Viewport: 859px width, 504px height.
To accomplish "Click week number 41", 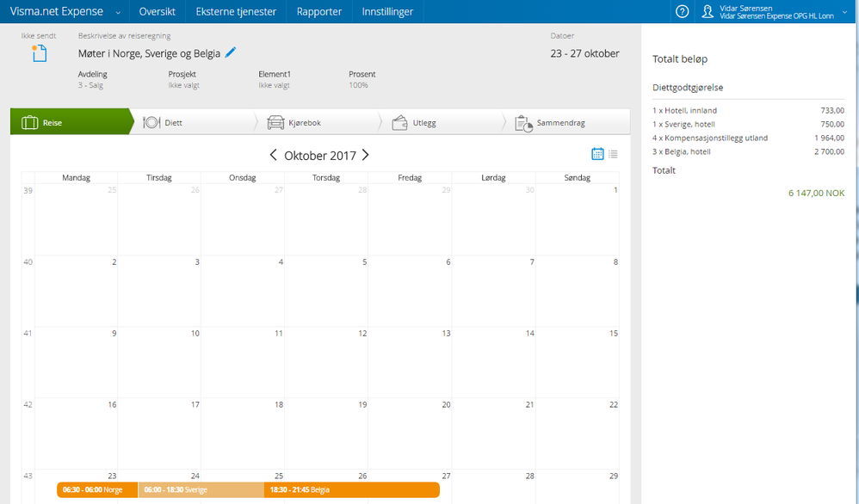I will (28, 333).
